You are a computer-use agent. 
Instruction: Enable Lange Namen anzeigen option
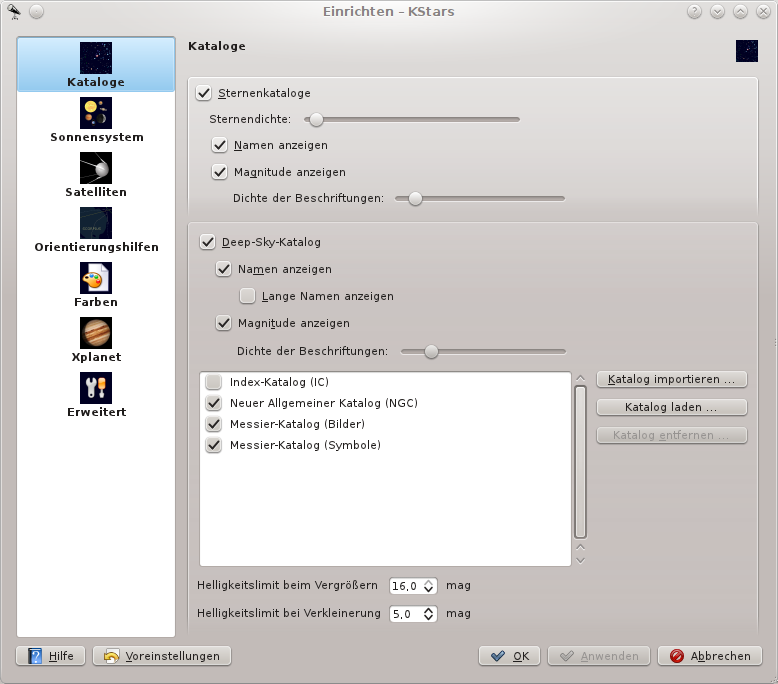[x=248, y=296]
